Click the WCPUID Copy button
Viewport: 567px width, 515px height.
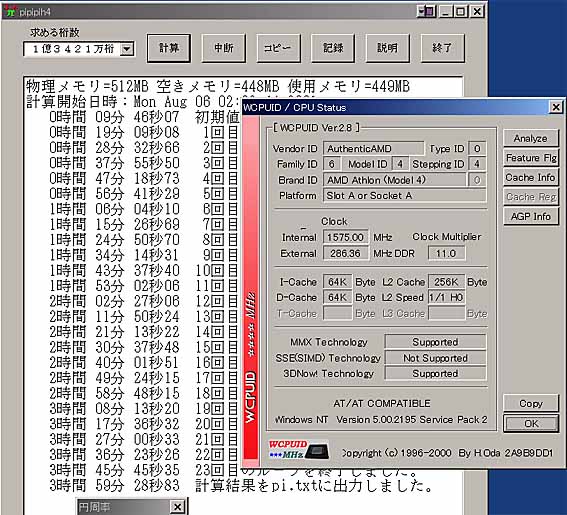pyautogui.click(x=530, y=403)
